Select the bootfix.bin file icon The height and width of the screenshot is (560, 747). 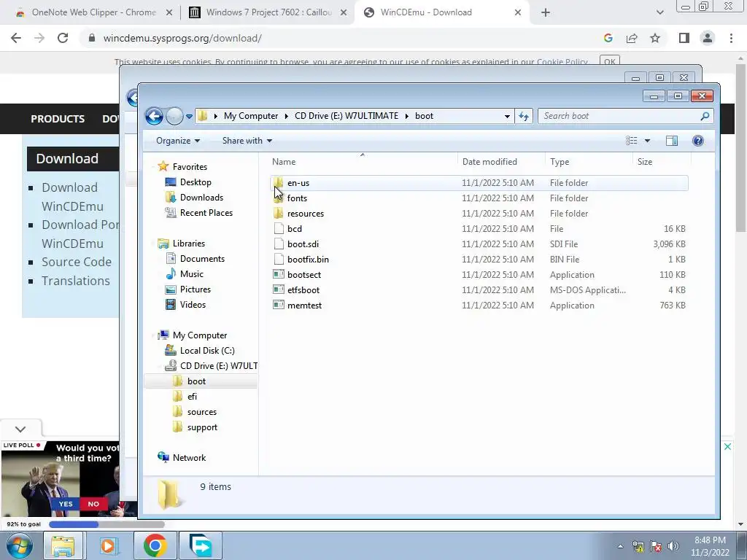coord(279,259)
